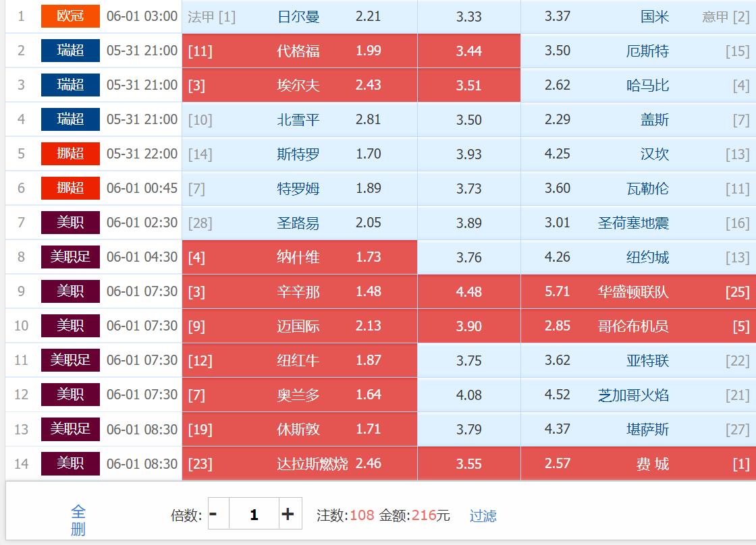The image size is (756, 545).
Task: Select draw odds 3.89 in 圣路易 match
Action: click(469, 223)
